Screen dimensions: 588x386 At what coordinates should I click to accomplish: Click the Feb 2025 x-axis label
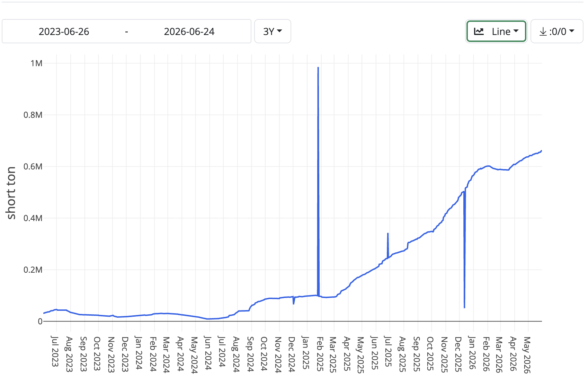[x=320, y=354]
